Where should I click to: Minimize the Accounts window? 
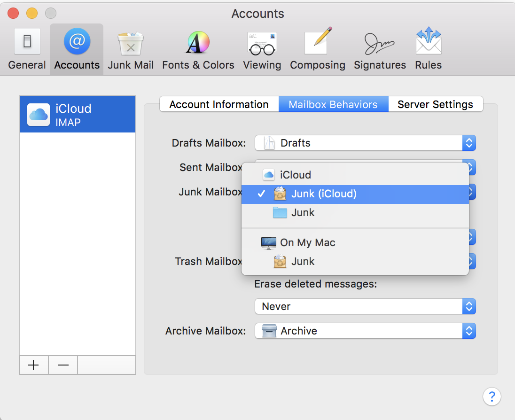tap(32, 13)
